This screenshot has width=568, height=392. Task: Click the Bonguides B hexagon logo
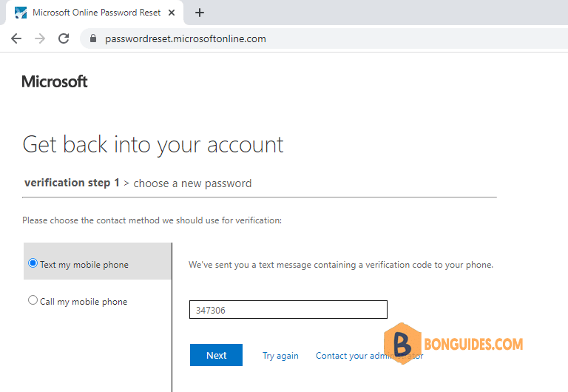pos(402,343)
